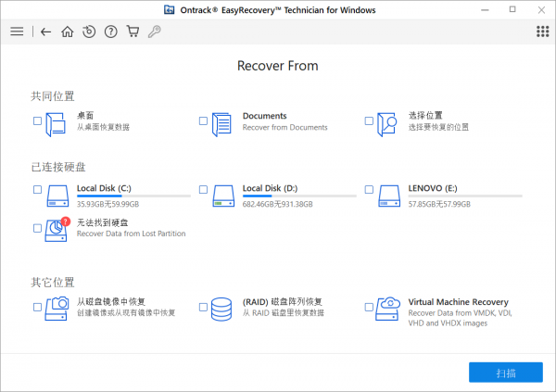Viewport: 556px width, 392px height.
Task: Click the Virtual Machine cloud drive icon
Action: pyautogui.click(x=388, y=309)
